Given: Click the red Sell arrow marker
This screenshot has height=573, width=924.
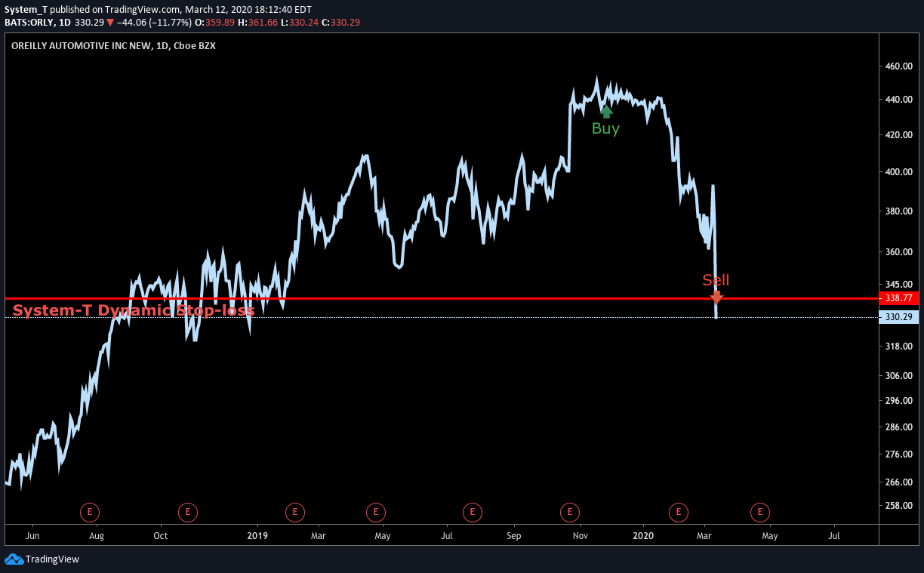Looking at the screenshot, I should pos(716,297).
